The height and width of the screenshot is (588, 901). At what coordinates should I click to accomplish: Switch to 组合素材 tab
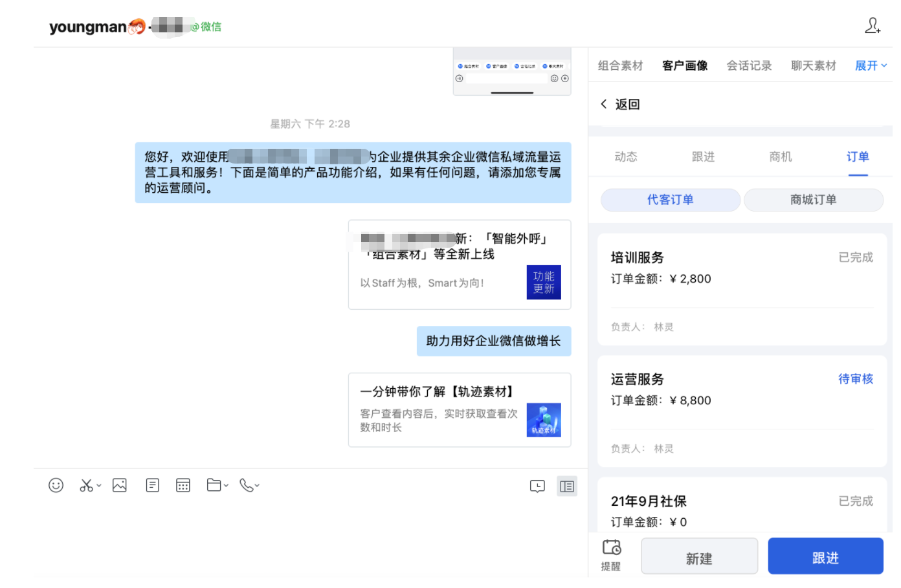click(620, 65)
